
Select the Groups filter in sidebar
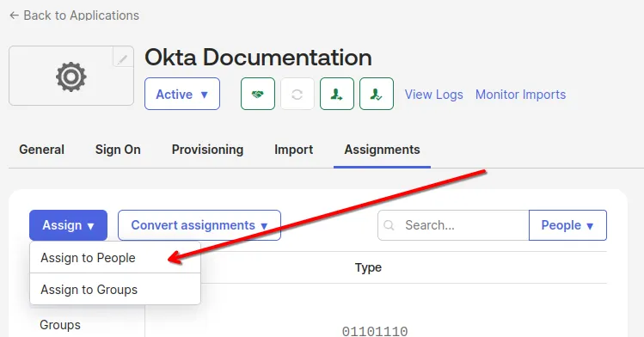click(60, 325)
